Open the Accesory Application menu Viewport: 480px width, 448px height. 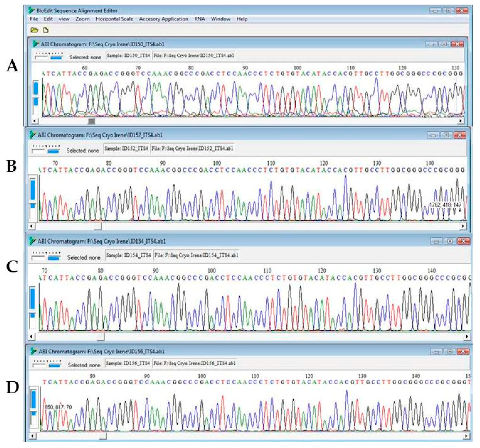tap(163, 19)
